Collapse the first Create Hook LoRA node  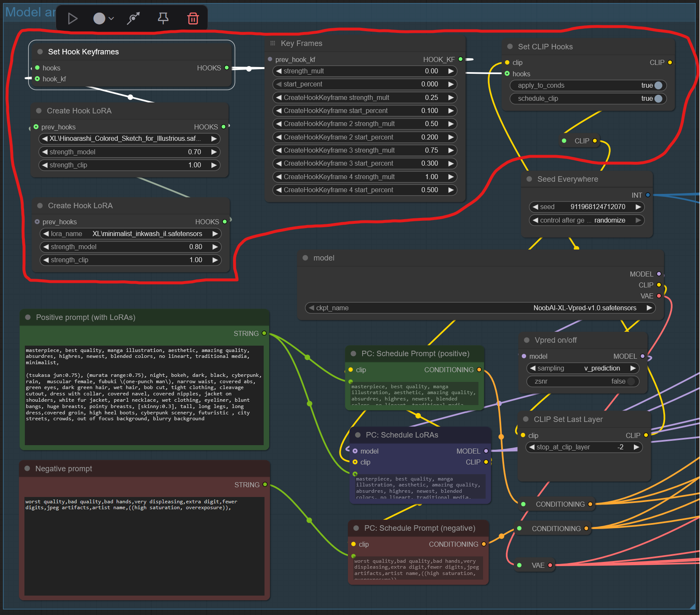(39, 111)
